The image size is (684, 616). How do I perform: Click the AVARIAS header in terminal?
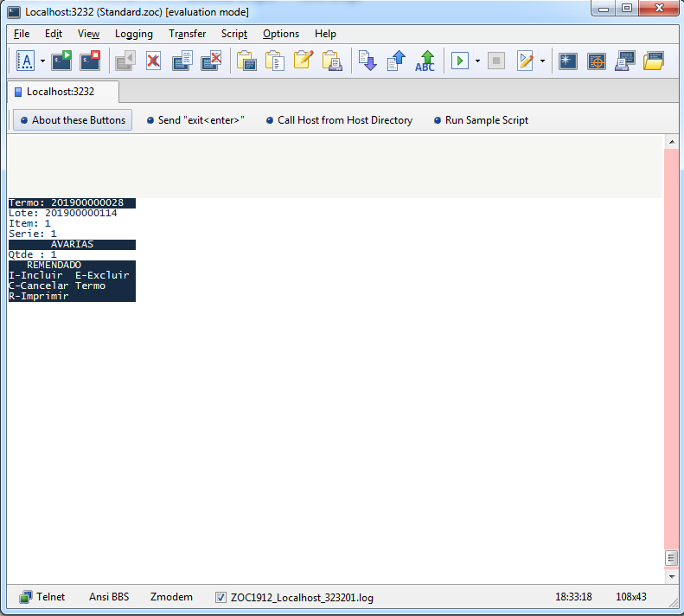tap(72, 245)
